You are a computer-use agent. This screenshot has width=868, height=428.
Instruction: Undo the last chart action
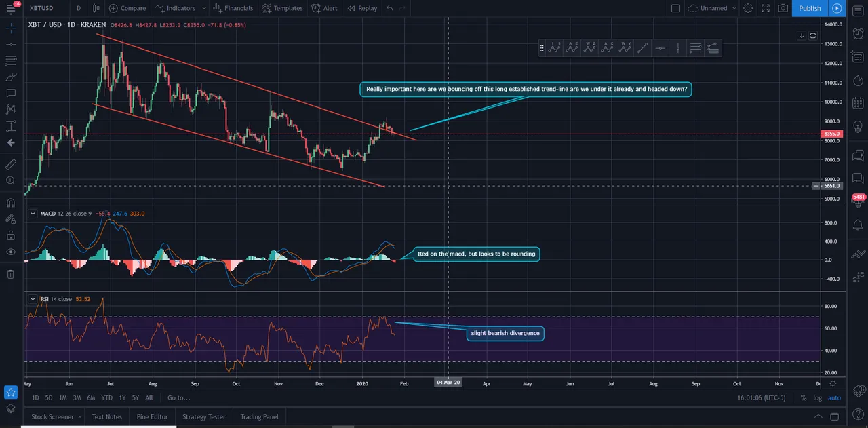click(x=389, y=8)
